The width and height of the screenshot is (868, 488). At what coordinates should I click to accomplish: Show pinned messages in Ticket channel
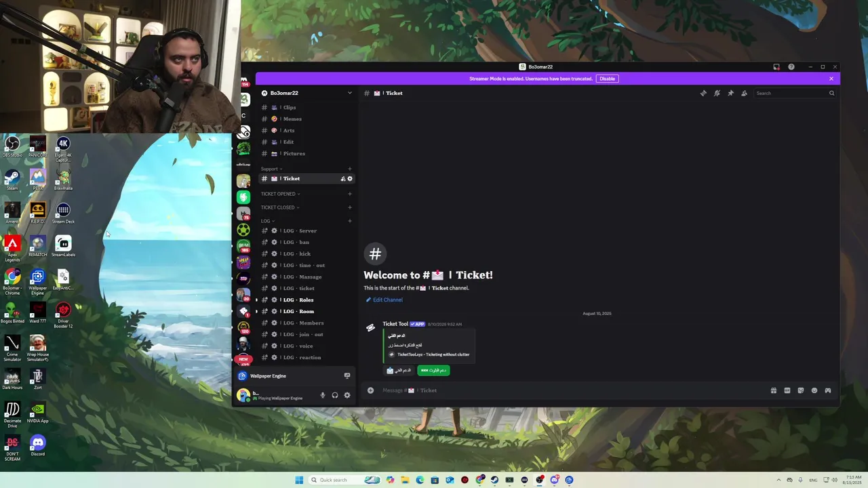coord(730,93)
